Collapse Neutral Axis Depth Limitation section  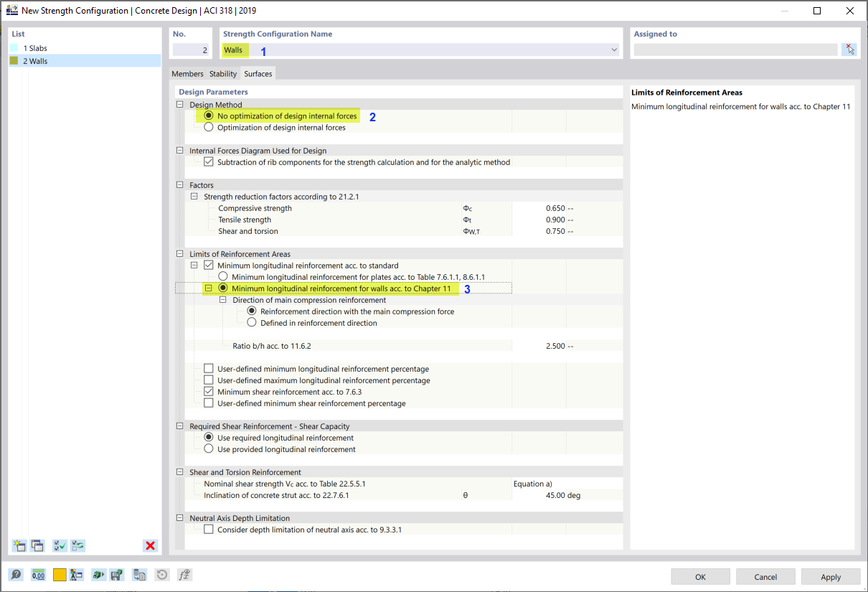(180, 517)
